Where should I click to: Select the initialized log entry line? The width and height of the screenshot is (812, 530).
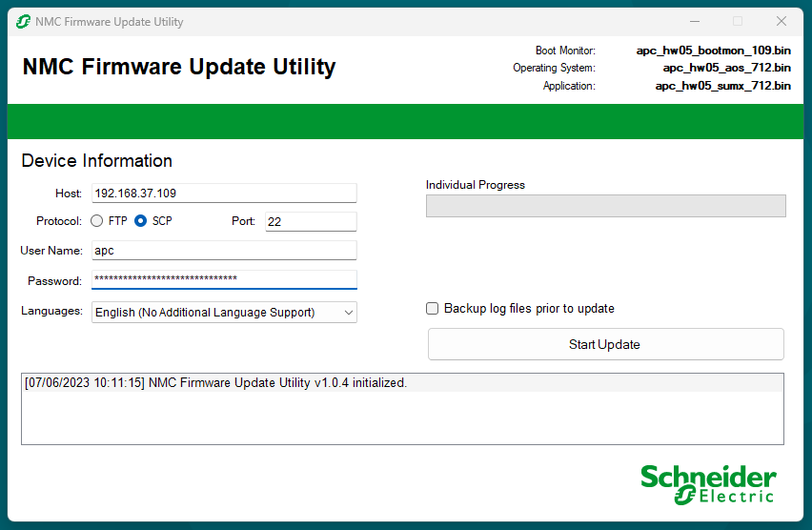tap(402, 383)
